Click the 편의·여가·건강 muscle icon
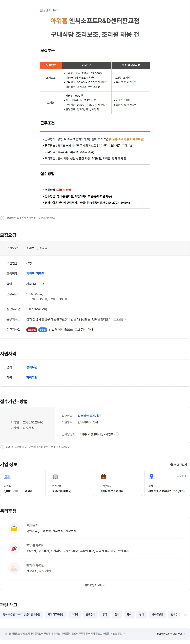 (14, 568)
